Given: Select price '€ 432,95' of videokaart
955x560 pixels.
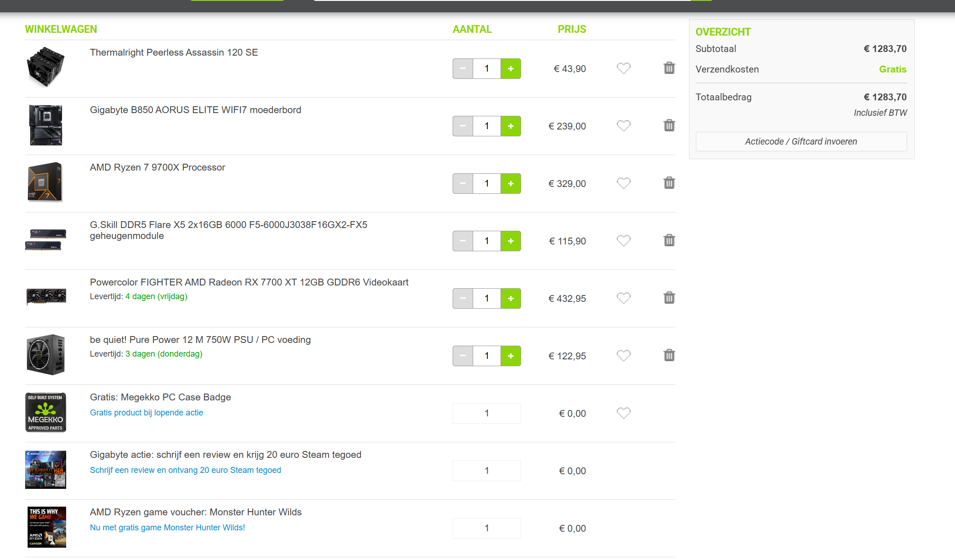Looking at the screenshot, I should tap(567, 299).
